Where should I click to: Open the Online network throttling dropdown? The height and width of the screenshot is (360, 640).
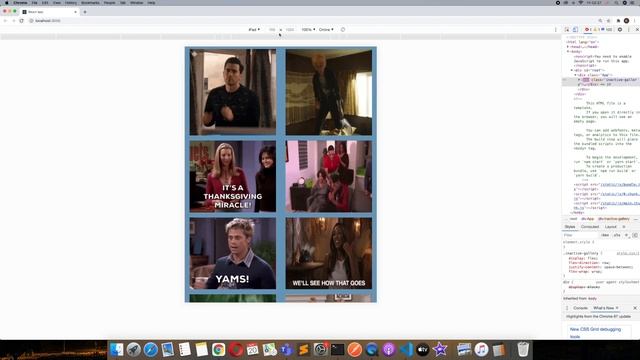point(326,29)
